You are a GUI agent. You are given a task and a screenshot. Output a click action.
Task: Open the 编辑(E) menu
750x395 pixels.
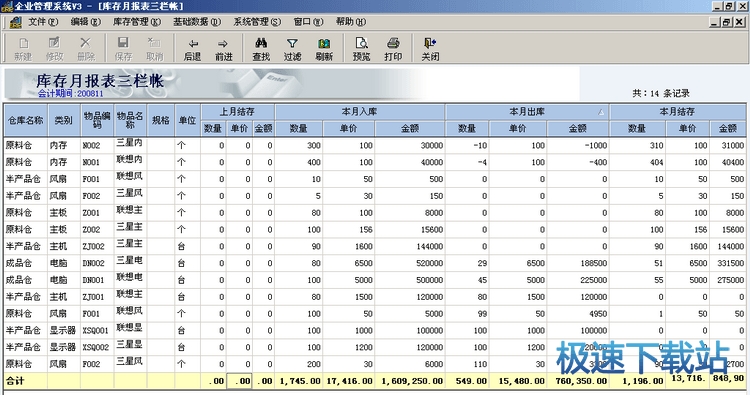click(86, 22)
